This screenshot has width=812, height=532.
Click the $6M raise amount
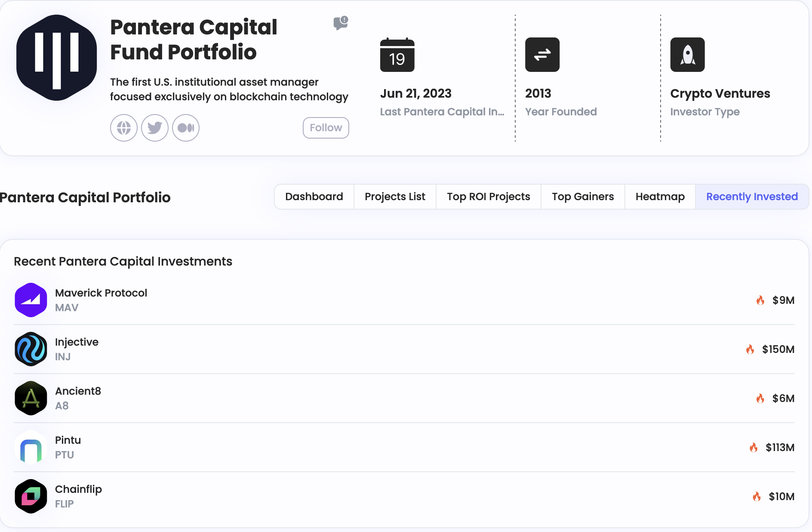pyautogui.click(x=783, y=398)
